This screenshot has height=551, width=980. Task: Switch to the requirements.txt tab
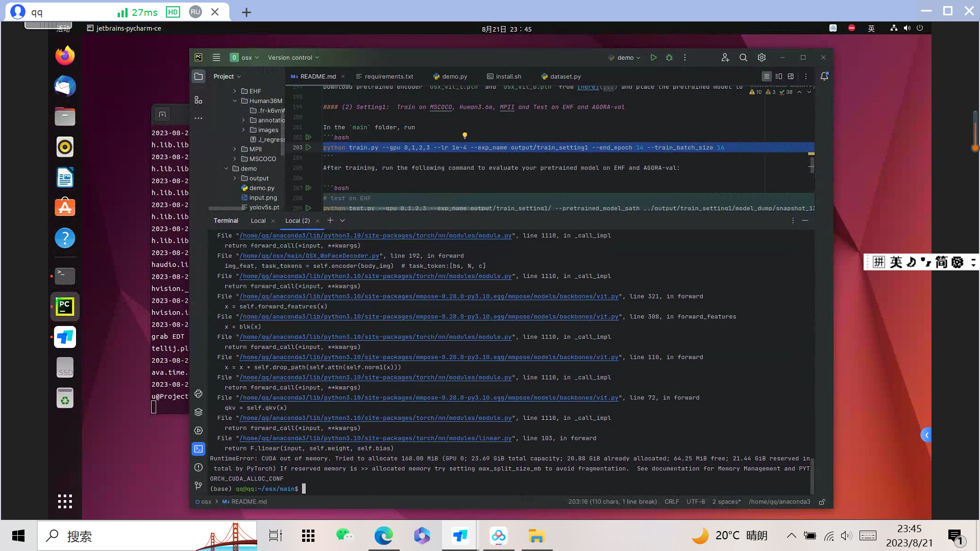pyautogui.click(x=388, y=76)
